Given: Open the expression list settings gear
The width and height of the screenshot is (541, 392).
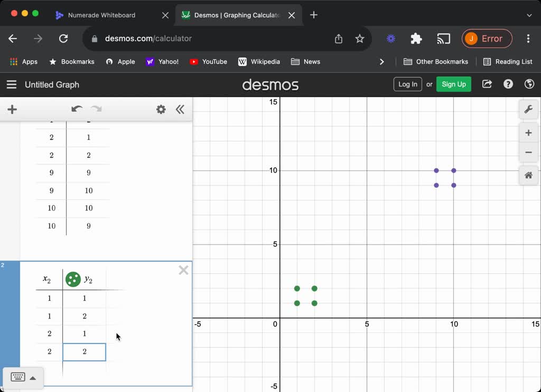Looking at the screenshot, I should tap(161, 109).
